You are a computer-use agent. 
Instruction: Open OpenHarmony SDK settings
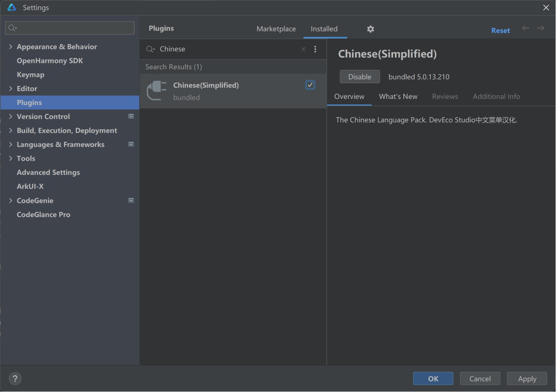point(50,61)
